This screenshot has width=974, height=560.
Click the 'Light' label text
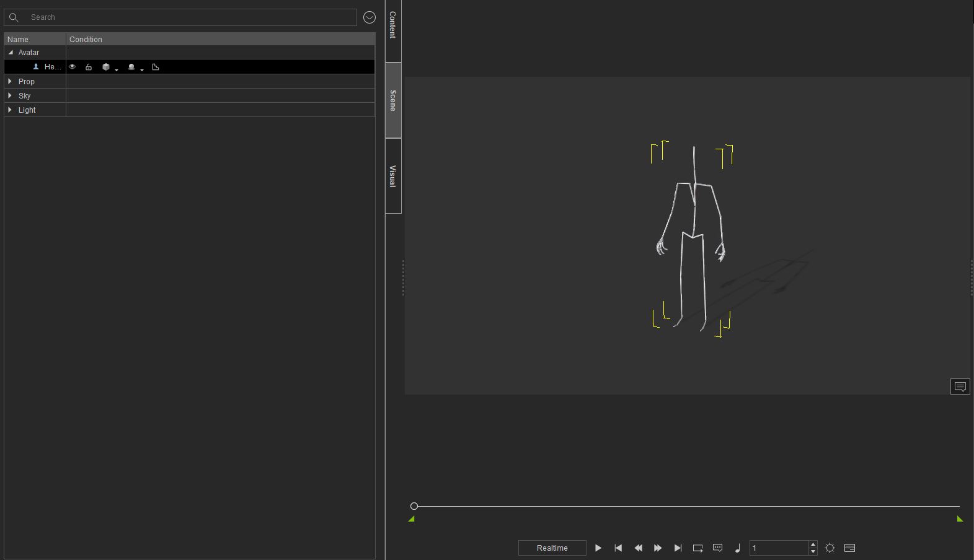[27, 110]
